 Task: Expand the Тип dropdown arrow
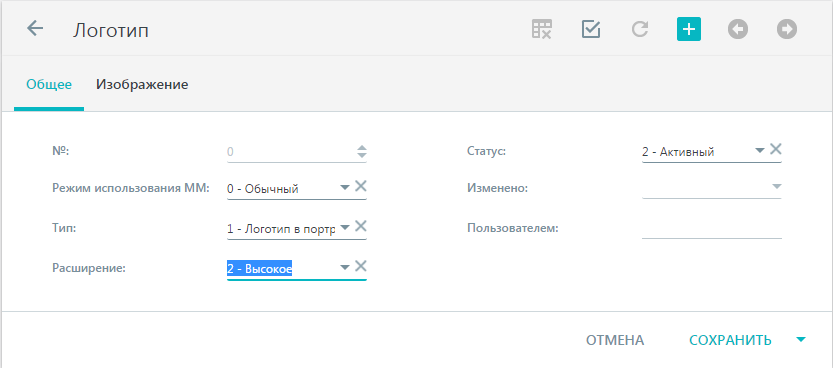point(345,227)
